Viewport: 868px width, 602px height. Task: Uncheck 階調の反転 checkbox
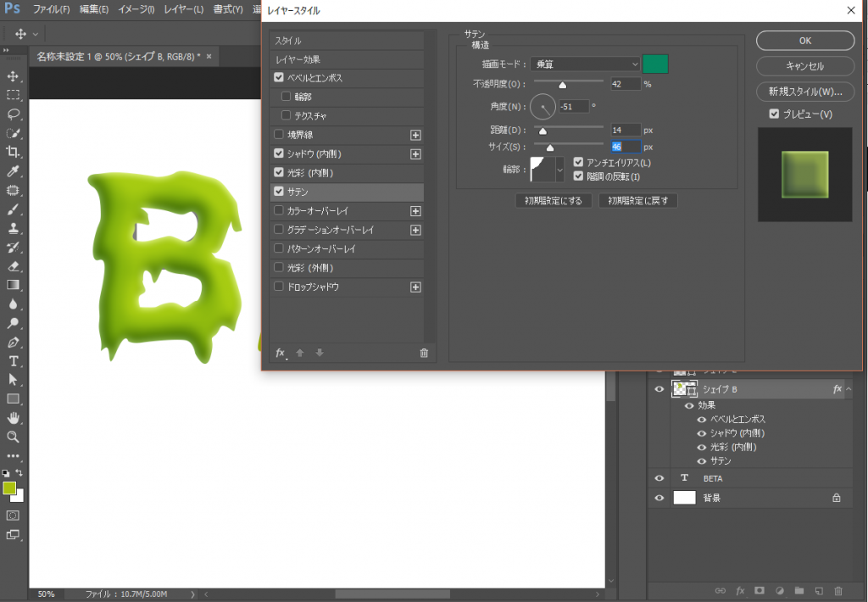point(578,176)
